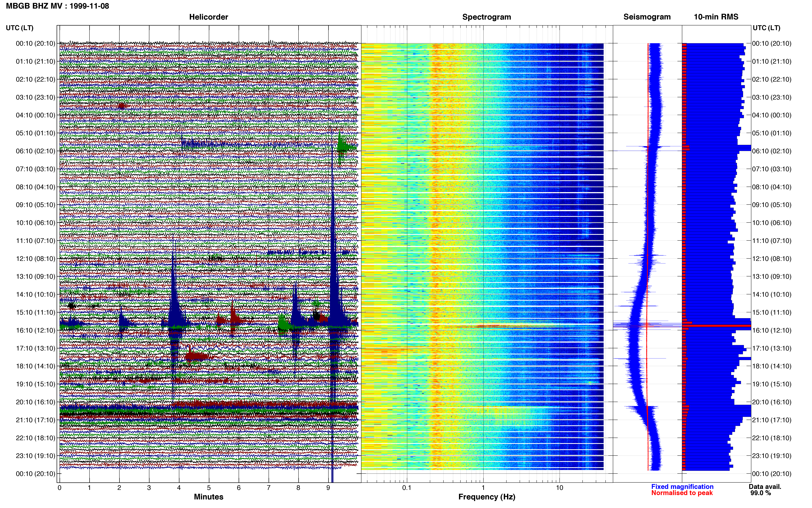Click '21:10 (17:10)' on the right time axis
The image size is (812, 508).
pyautogui.click(x=772, y=420)
